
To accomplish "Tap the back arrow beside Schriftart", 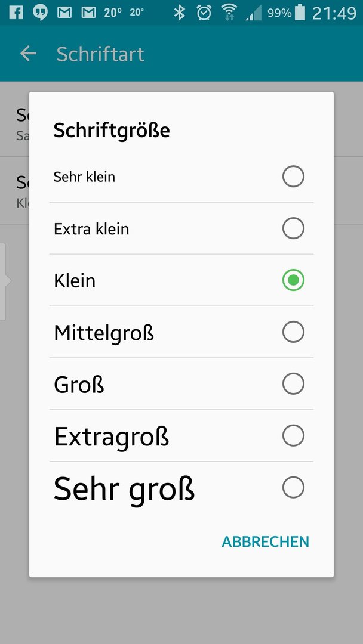I will coord(29,54).
